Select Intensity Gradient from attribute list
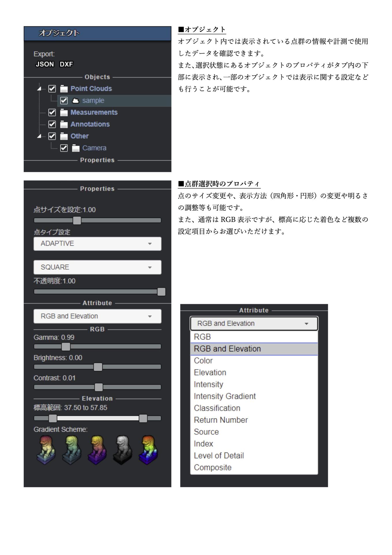This screenshot has width=392, height=555. tap(224, 396)
